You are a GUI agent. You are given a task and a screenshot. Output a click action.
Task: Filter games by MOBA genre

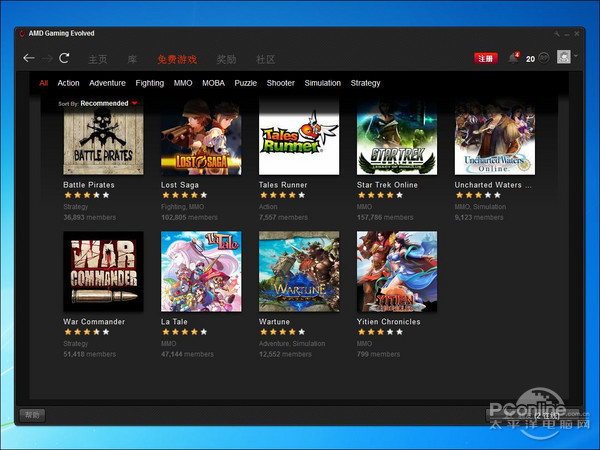[x=213, y=83]
